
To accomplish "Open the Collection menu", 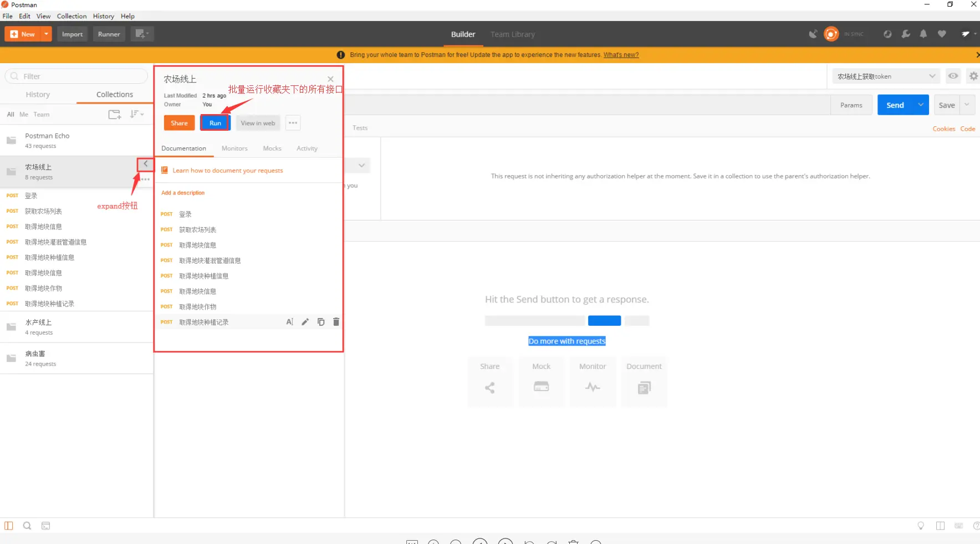I will pos(72,16).
